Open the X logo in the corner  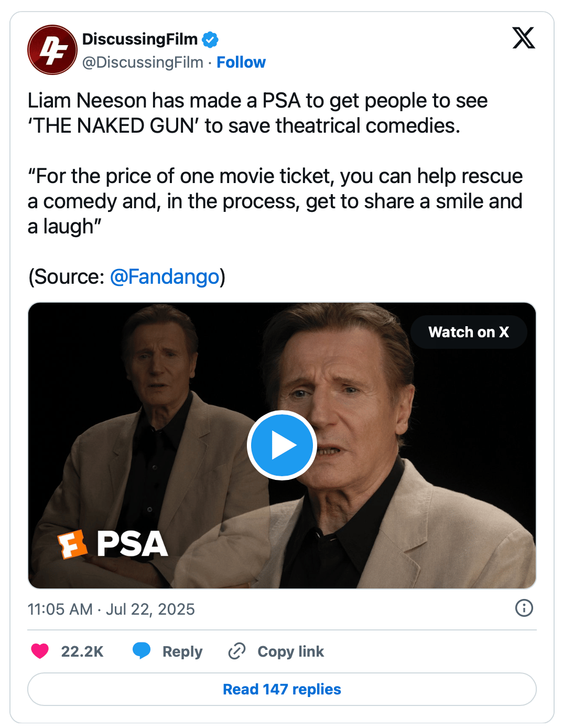(523, 38)
